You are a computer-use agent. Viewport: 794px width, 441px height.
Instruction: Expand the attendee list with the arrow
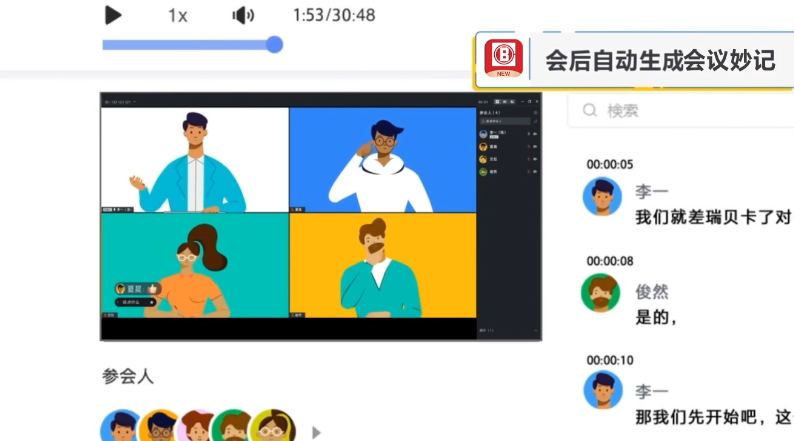click(x=316, y=432)
